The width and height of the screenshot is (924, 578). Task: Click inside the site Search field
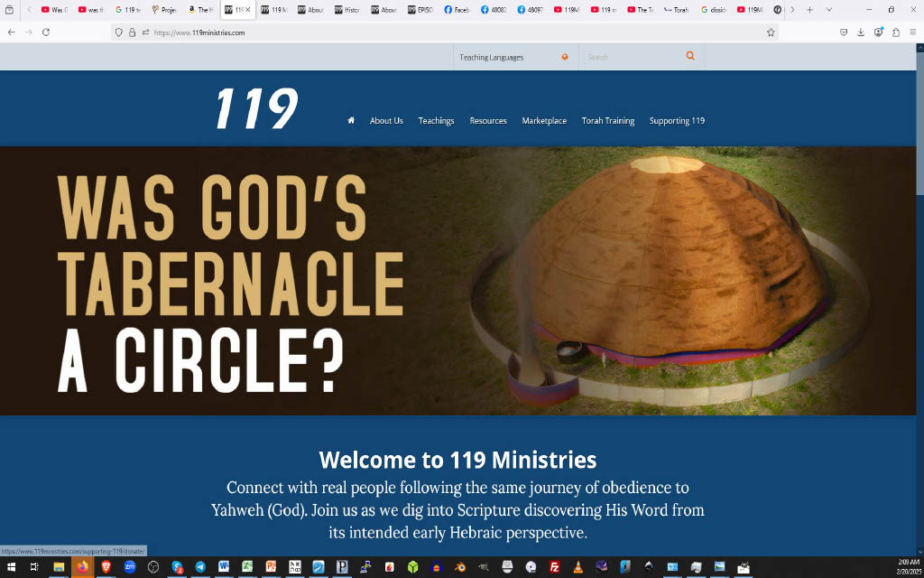632,57
